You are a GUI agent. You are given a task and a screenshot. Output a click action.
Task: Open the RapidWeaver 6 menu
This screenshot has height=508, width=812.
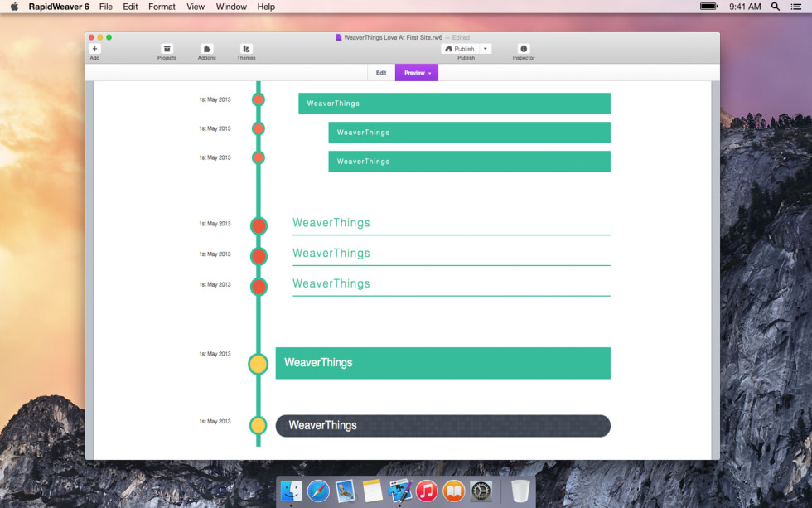tap(59, 7)
